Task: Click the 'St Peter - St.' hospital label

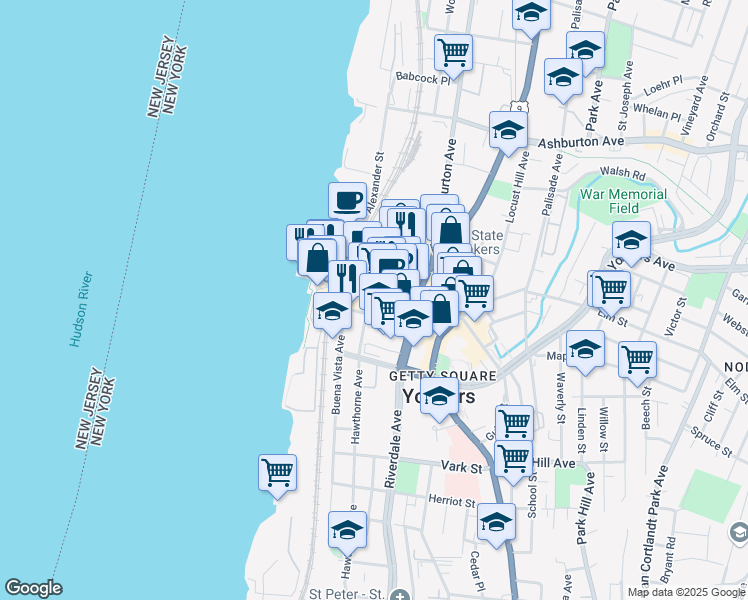Action: click(x=346, y=594)
